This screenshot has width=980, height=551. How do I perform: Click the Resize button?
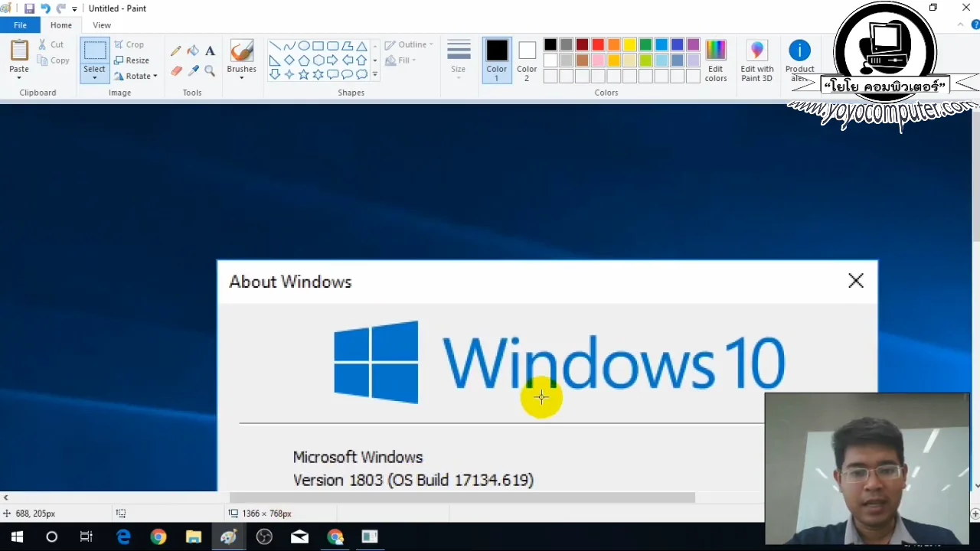[132, 60]
